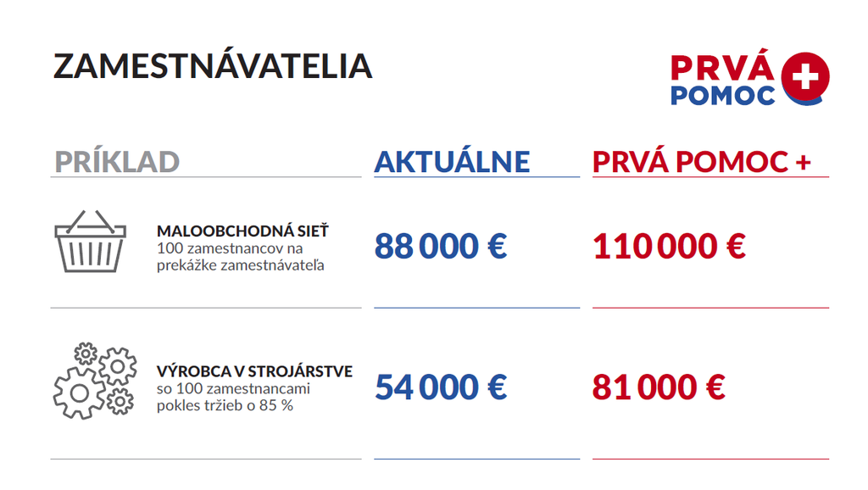Click the red PRVÁ word in logo
This screenshot has height=490, width=868.
tap(722, 67)
